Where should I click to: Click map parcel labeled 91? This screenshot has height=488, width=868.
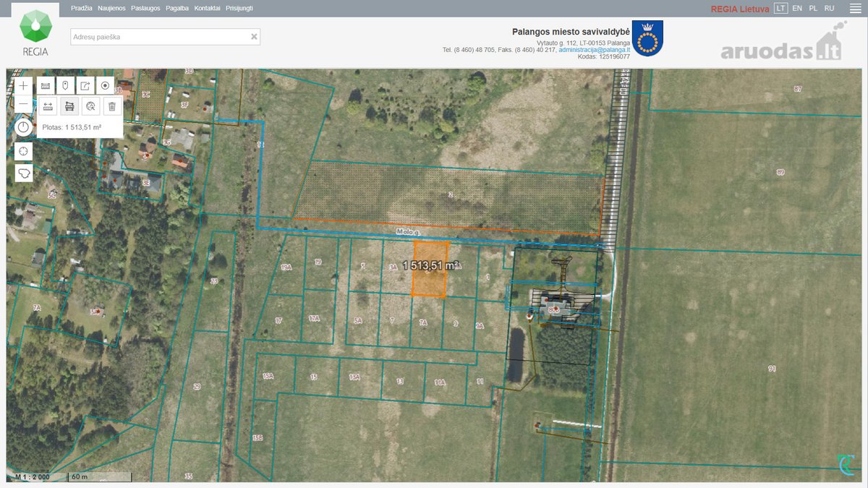[x=772, y=369]
